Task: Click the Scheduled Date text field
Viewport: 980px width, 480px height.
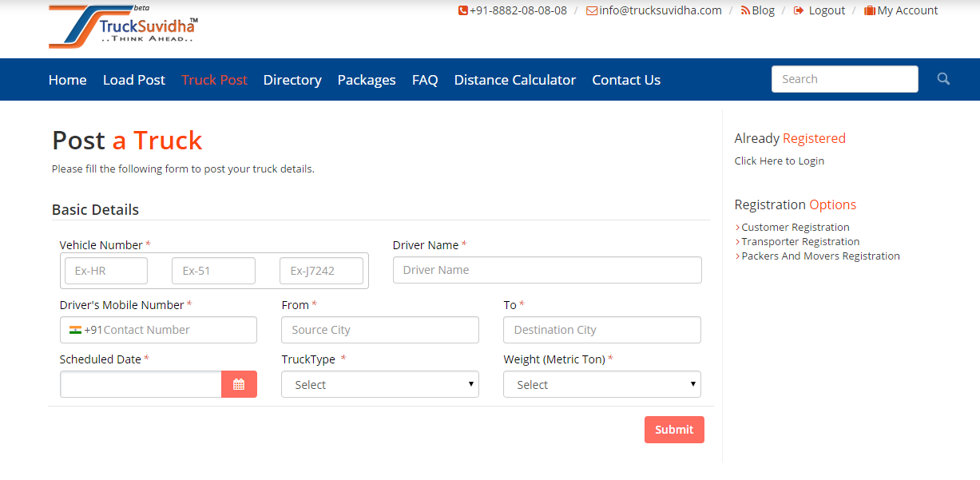Action: 141,384
